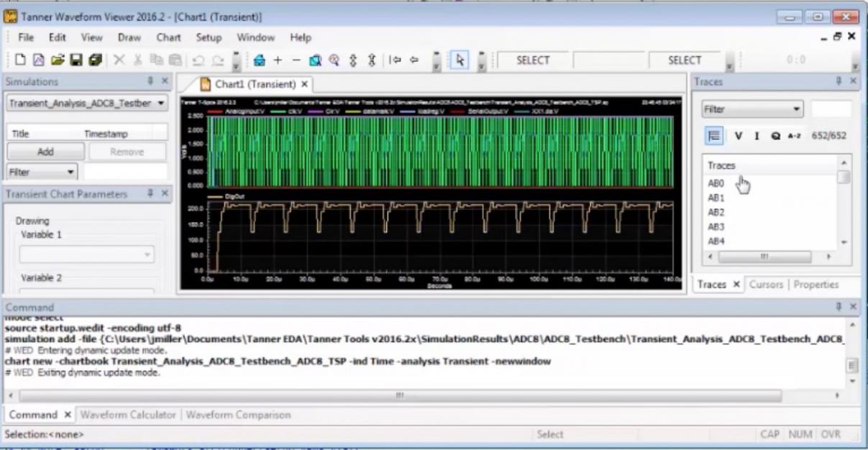Toggle charge traces filter Q
Image resolution: width=868 pixels, height=450 pixels.
point(775,136)
